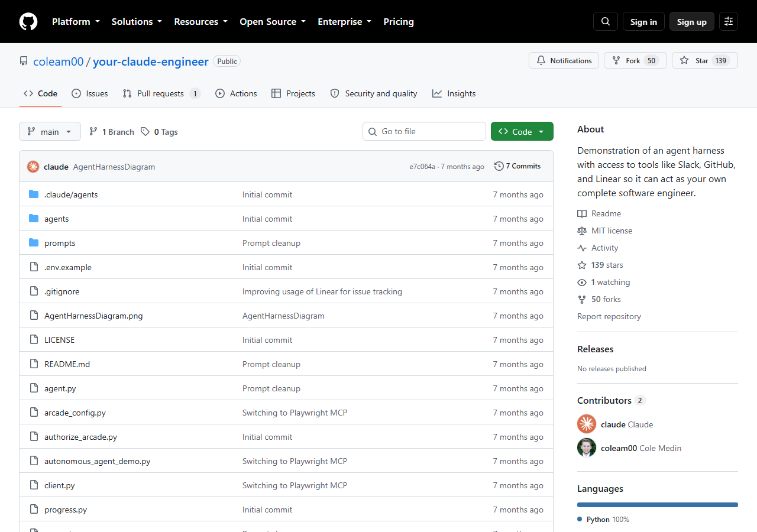Click the branch icon beside 1 Branch
The image size is (757, 532).
click(93, 132)
